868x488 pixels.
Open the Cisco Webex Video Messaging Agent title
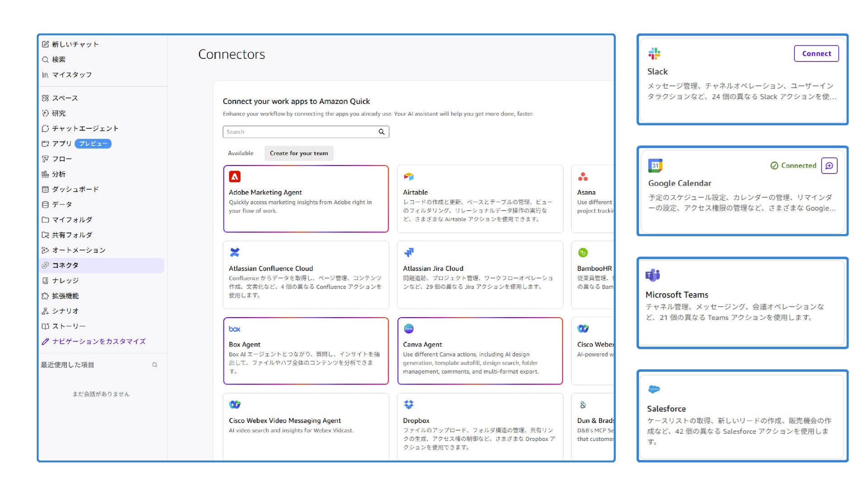tap(285, 421)
